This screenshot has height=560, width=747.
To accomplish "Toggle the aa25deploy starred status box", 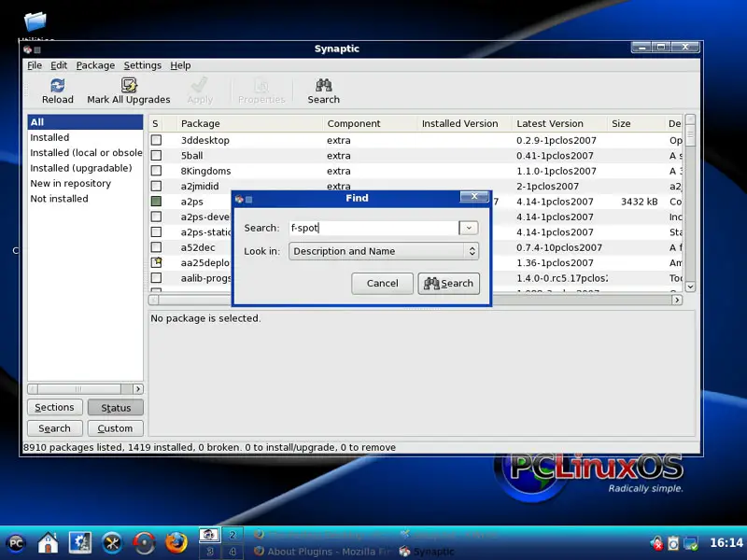I will tap(156, 262).
